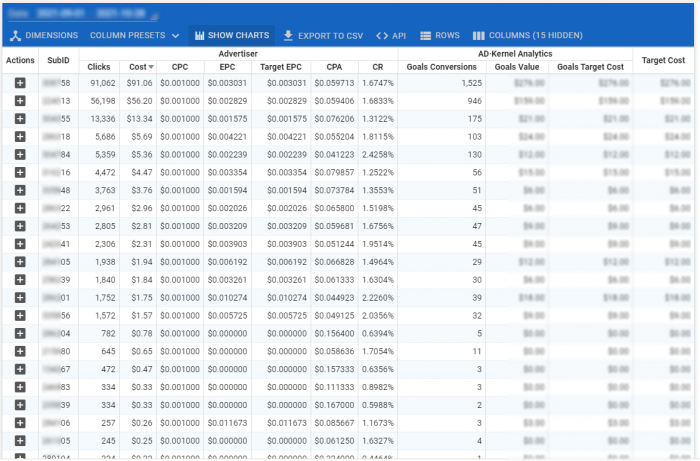Image resolution: width=700 pixels, height=461 pixels.
Task: Sort by Goals Value column header
Action: click(x=517, y=67)
